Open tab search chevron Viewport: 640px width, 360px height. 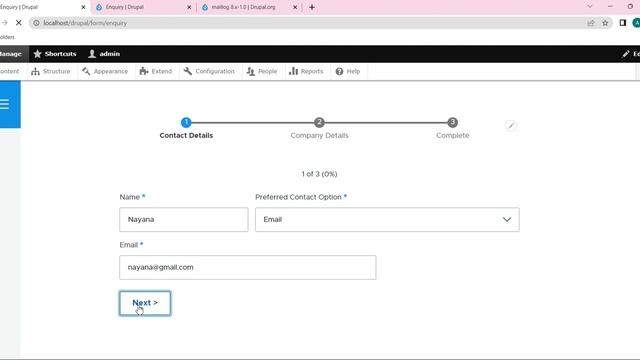(x=589, y=7)
